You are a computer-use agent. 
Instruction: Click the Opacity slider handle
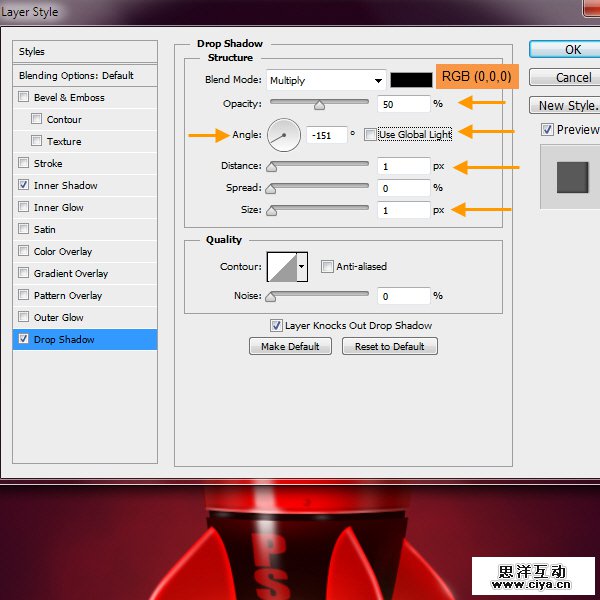point(319,105)
